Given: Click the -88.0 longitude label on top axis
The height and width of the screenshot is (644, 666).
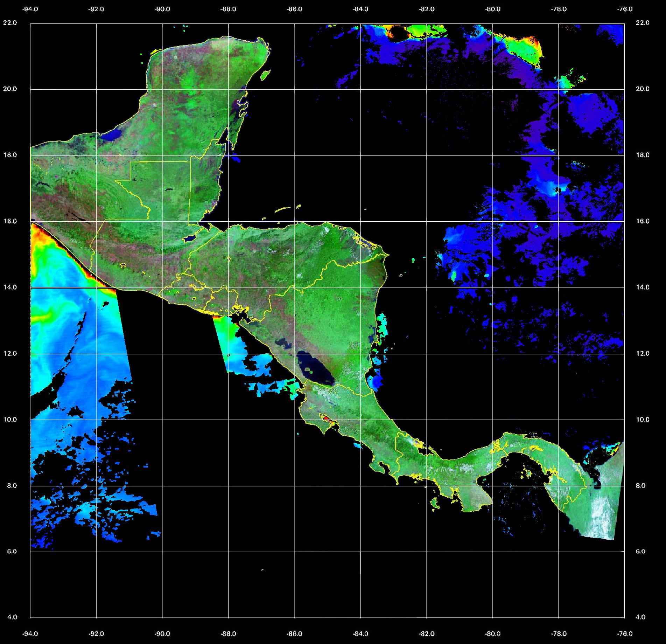Looking at the screenshot, I should [x=229, y=9].
